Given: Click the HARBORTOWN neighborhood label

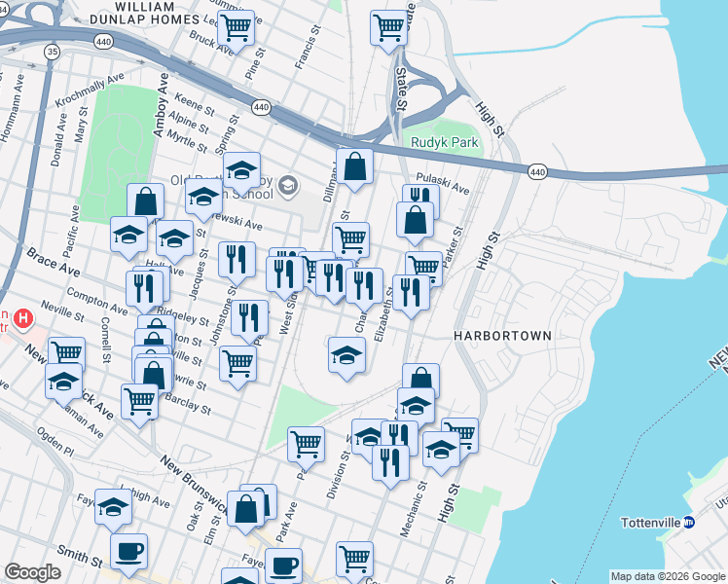Looking at the screenshot, I should click(x=503, y=336).
